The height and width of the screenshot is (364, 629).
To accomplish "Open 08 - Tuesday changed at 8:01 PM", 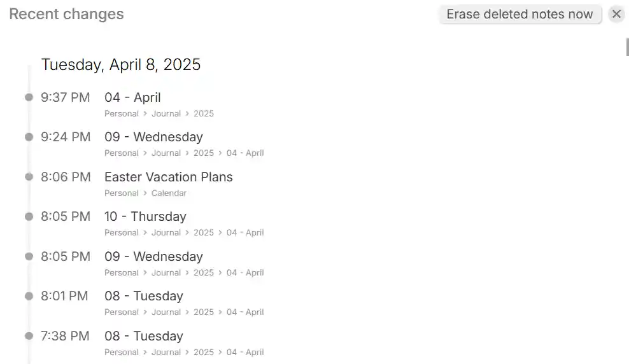I will [144, 296].
